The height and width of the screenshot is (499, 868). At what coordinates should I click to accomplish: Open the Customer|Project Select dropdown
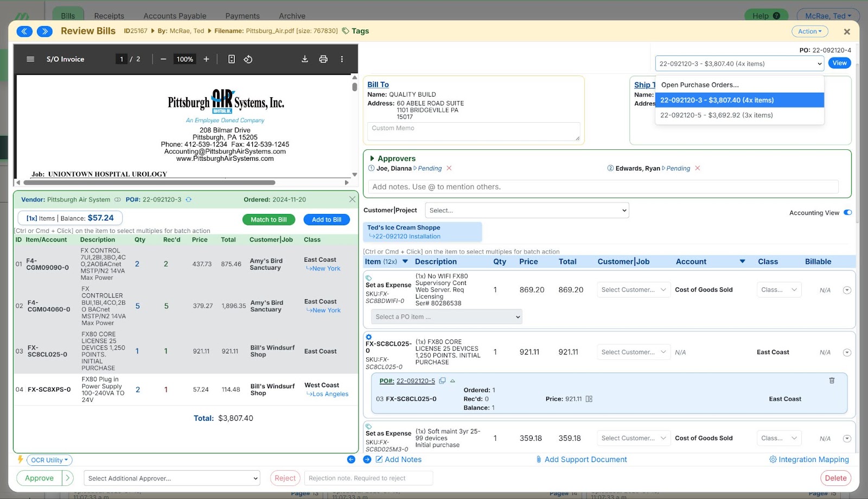point(526,210)
